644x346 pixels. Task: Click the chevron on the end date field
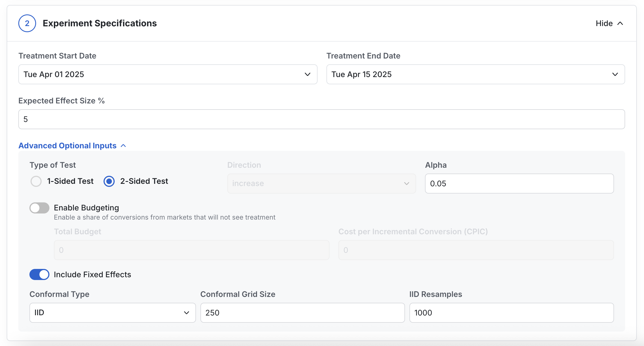coord(615,74)
